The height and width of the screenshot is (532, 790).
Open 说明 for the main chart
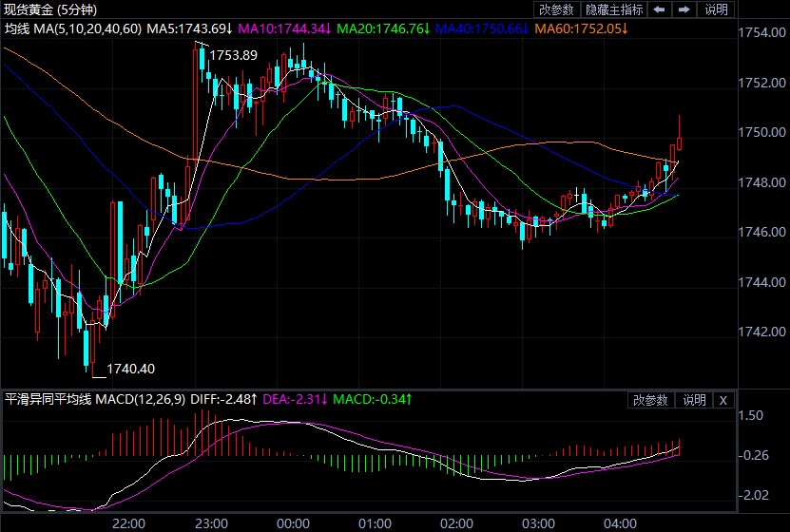(x=716, y=9)
